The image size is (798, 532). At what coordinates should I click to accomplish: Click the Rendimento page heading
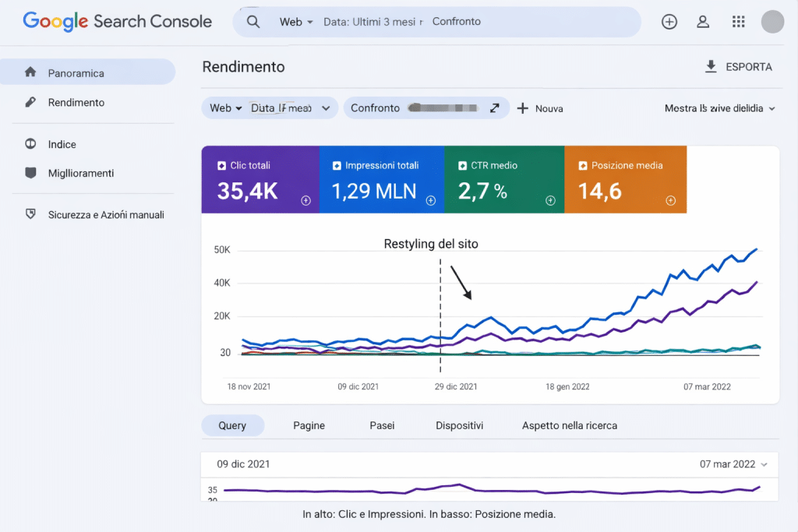(x=243, y=67)
